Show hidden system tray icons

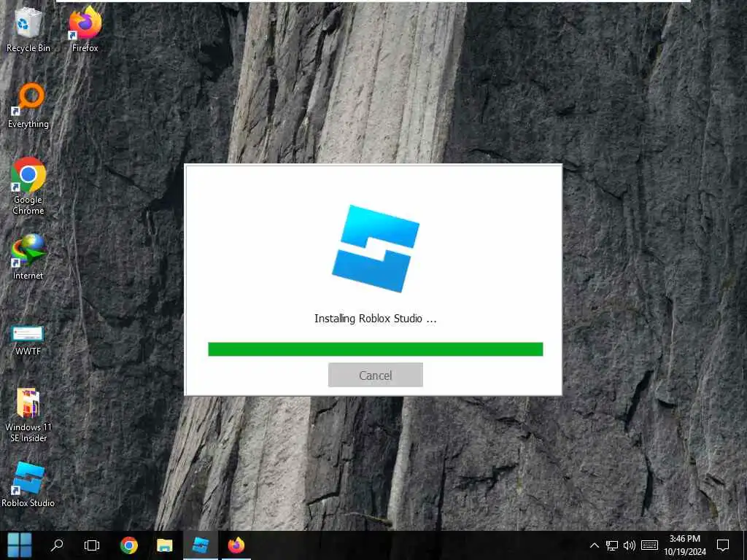(x=594, y=545)
